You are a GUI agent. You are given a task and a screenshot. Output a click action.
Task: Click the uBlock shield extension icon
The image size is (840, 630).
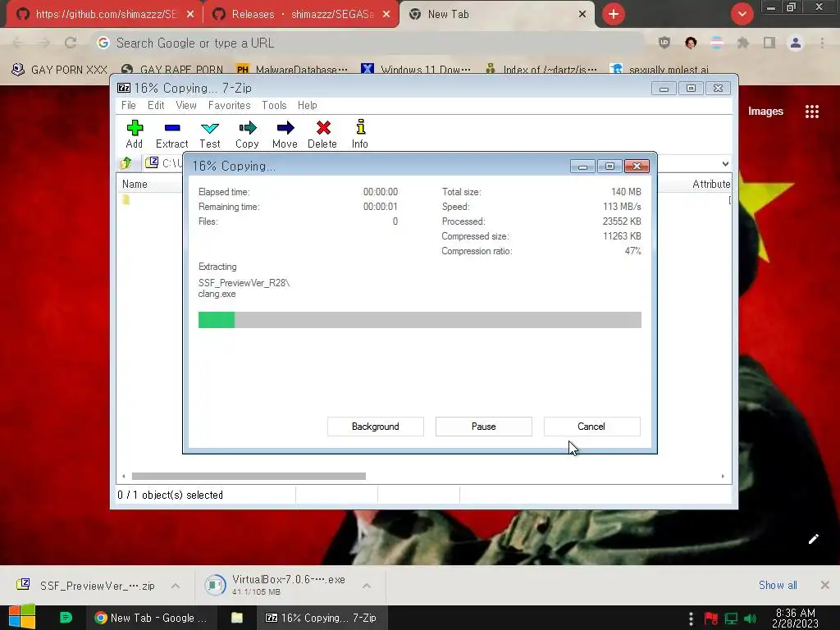pos(664,43)
